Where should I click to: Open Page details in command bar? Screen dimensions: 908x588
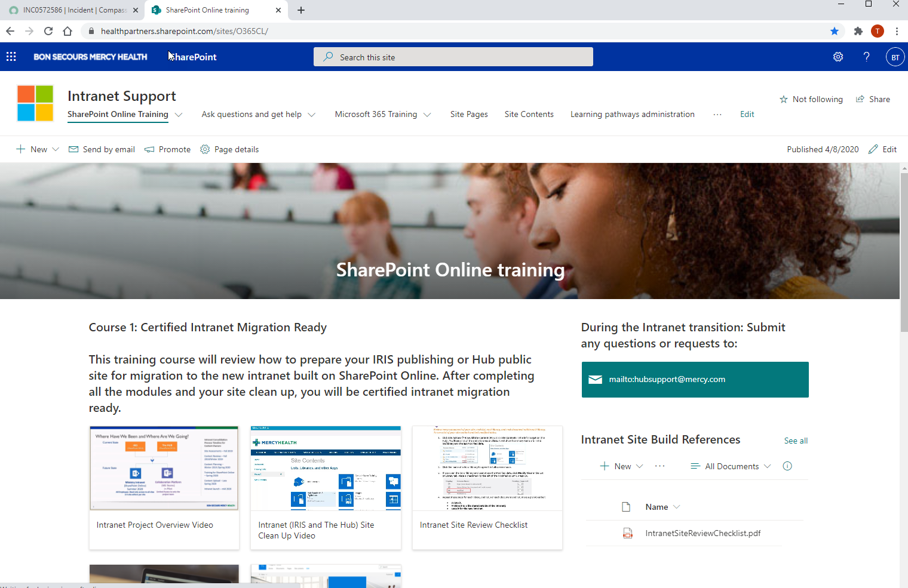(229, 149)
